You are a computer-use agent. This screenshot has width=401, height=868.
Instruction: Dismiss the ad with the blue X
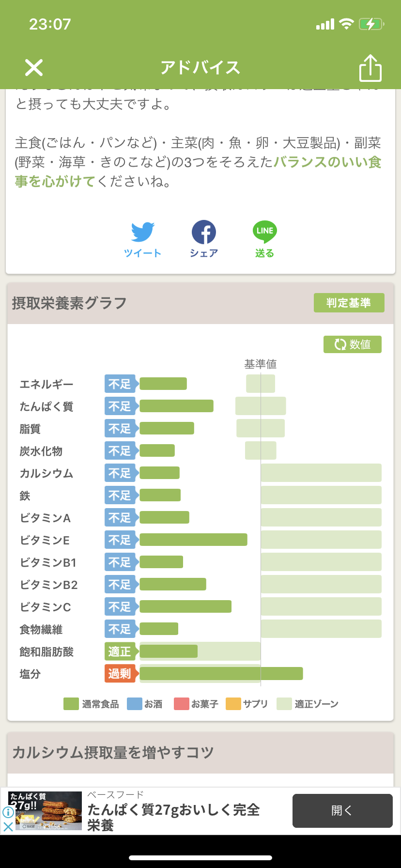8,826
